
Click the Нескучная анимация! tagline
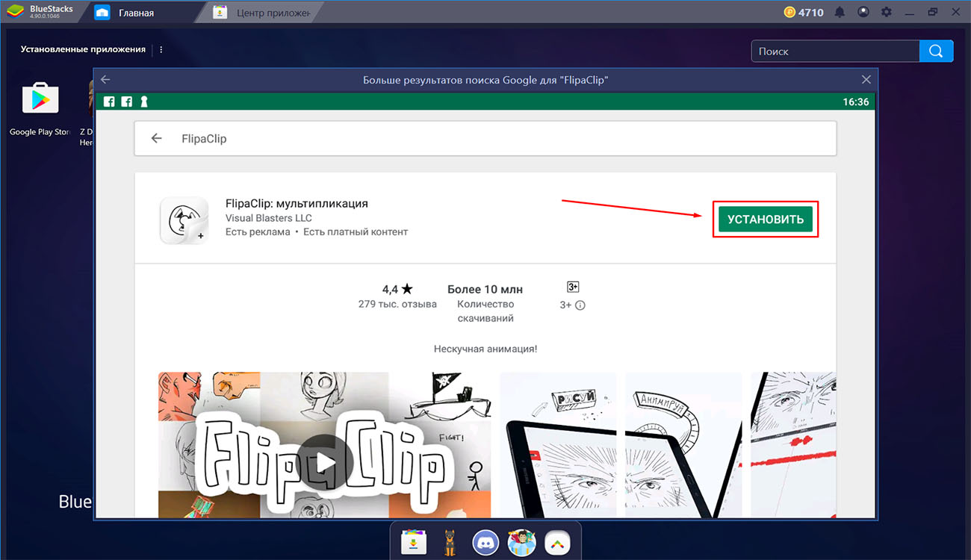pyautogui.click(x=485, y=349)
